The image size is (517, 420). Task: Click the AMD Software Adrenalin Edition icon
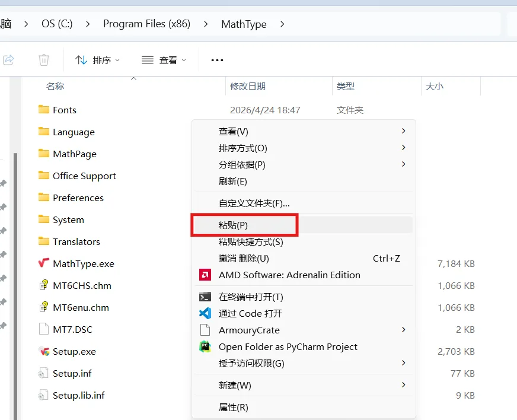click(205, 275)
